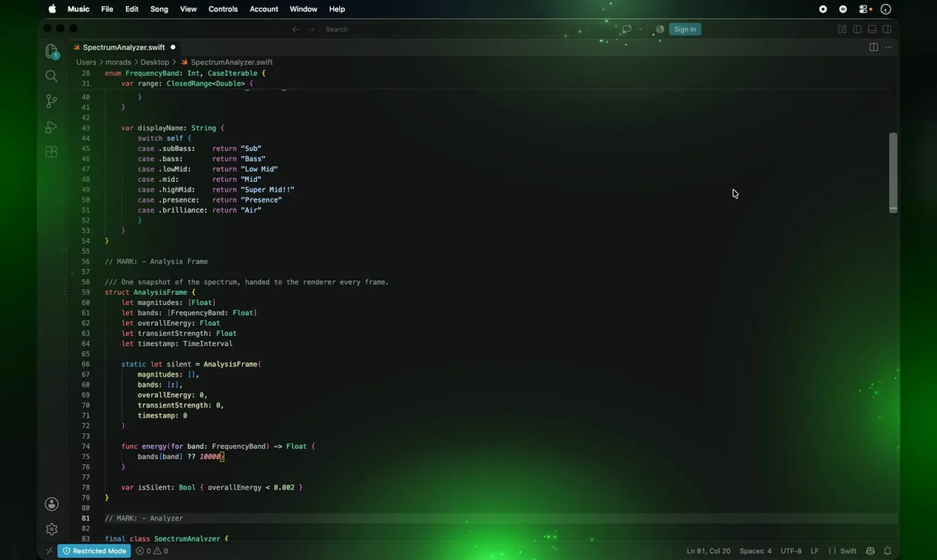Open the File menu

point(107,9)
